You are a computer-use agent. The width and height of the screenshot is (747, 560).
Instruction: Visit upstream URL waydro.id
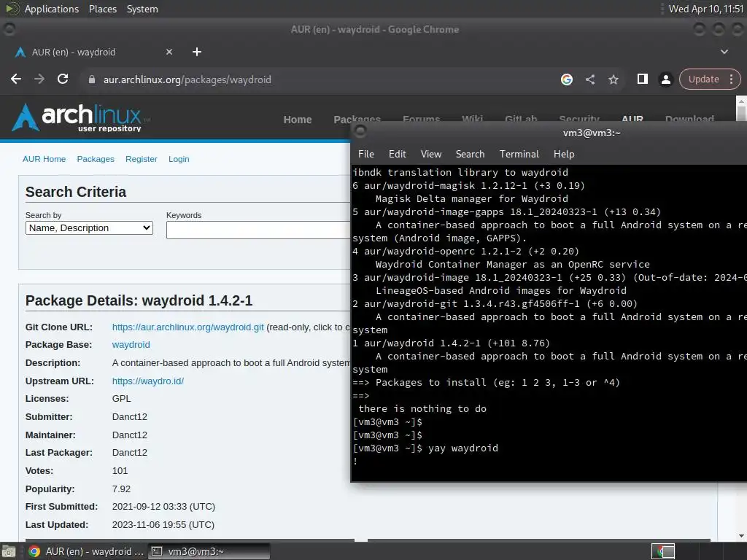147,381
